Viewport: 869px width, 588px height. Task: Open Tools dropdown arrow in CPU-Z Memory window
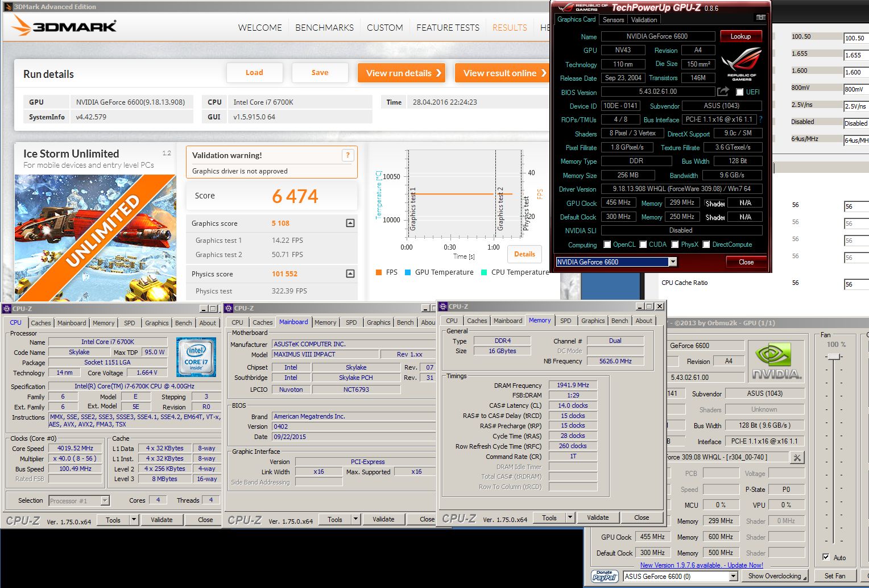point(570,517)
